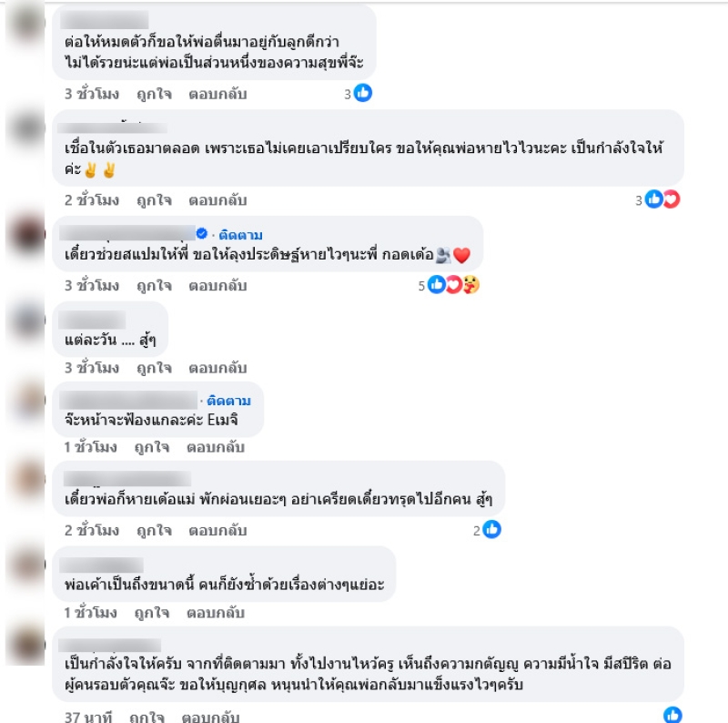Image resolution: width=728 pixels, height=723 pixels.
Task: Click the like reaction icon on the first comment
Action: 362,93
